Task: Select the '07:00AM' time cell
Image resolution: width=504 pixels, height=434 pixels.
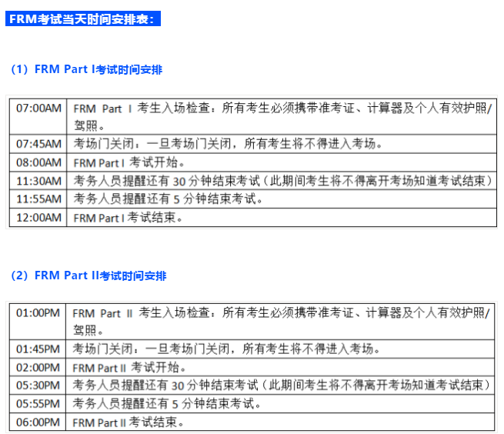Action: click(38, 117)
